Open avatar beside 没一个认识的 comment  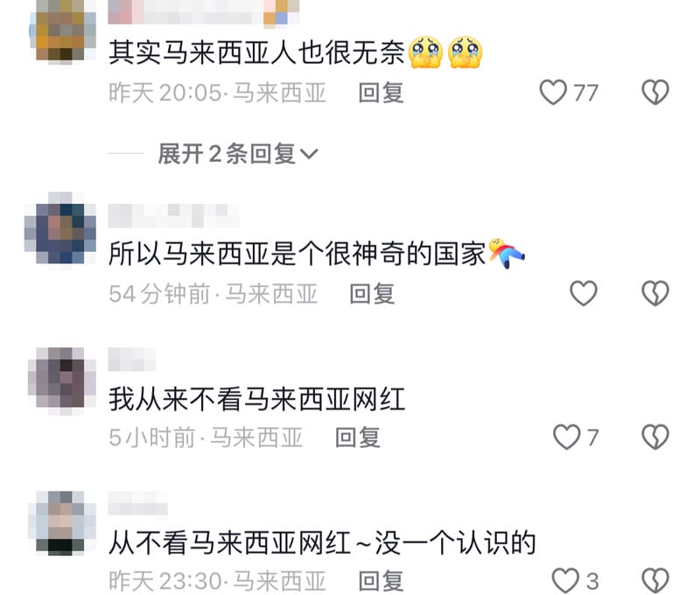tap(61, 522)
